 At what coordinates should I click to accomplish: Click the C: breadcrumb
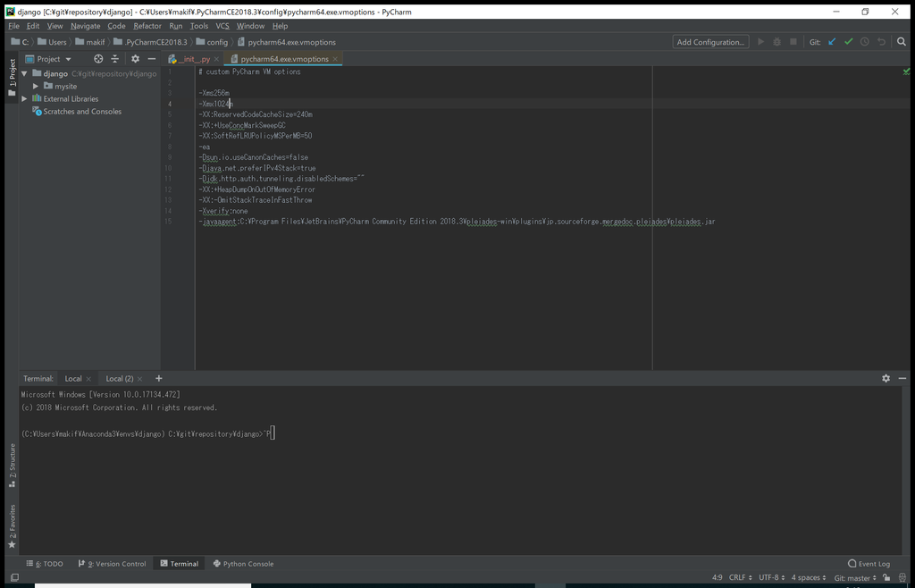(20, 42)
